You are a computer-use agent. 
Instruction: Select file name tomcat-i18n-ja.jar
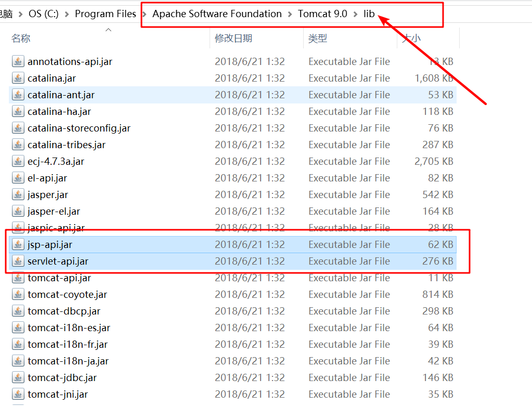(68, 361)
